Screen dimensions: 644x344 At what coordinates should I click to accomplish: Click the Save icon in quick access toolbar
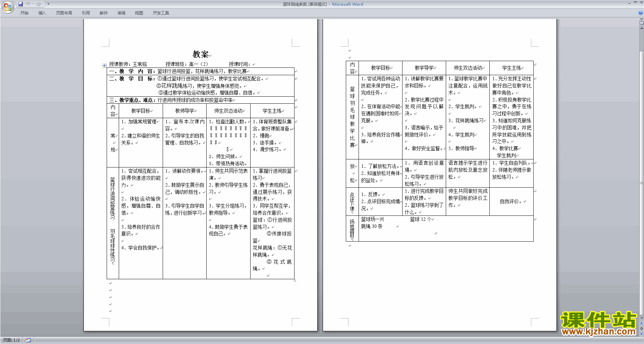click(20, 4)
